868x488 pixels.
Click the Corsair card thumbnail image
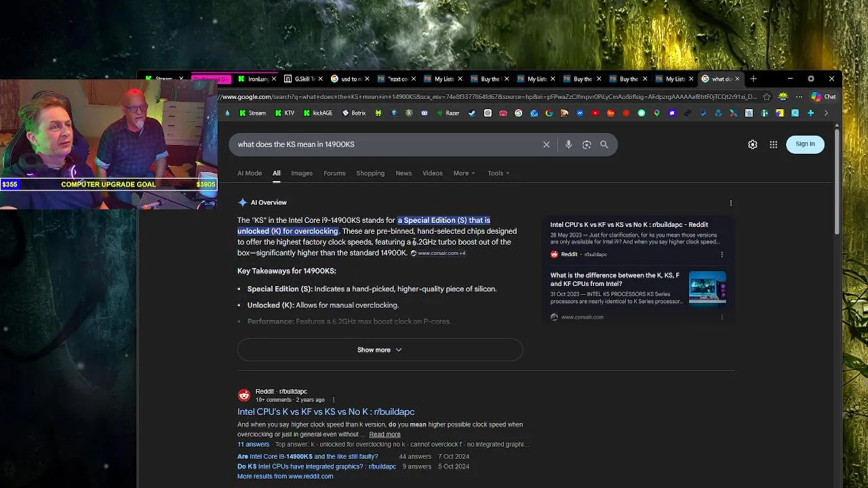pos(707,289)
